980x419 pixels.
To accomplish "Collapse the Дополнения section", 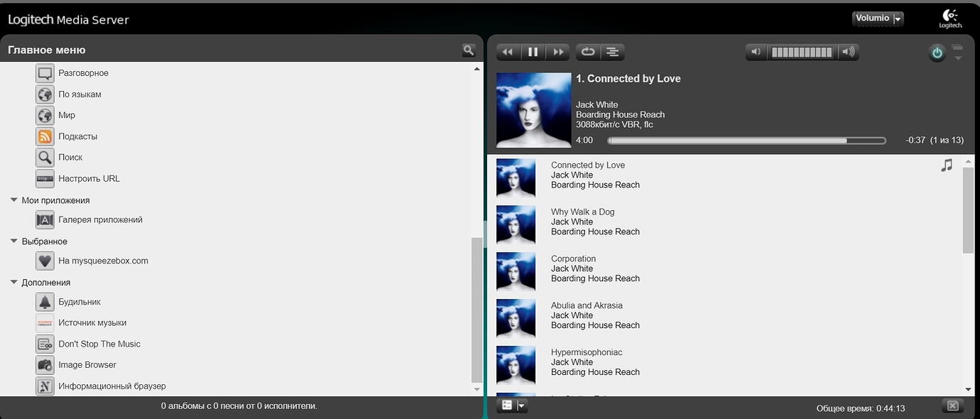I will click(x=13, y=283).
